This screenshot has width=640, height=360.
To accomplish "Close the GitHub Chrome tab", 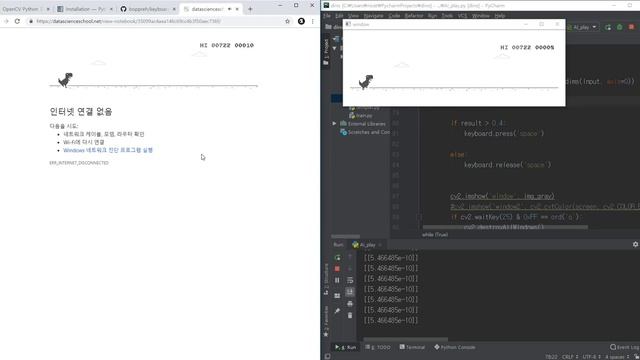I will pyautogui.click(x=174, y=9).
